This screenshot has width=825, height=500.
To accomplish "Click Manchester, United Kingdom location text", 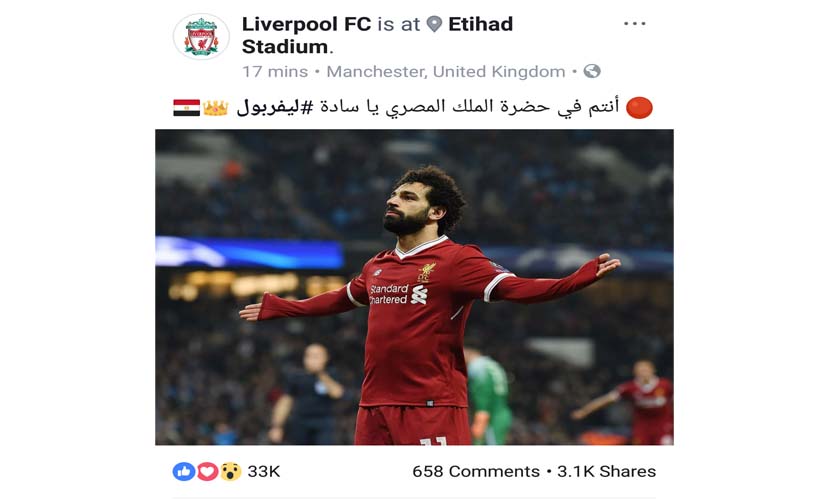I will click(x=446, y=72).
